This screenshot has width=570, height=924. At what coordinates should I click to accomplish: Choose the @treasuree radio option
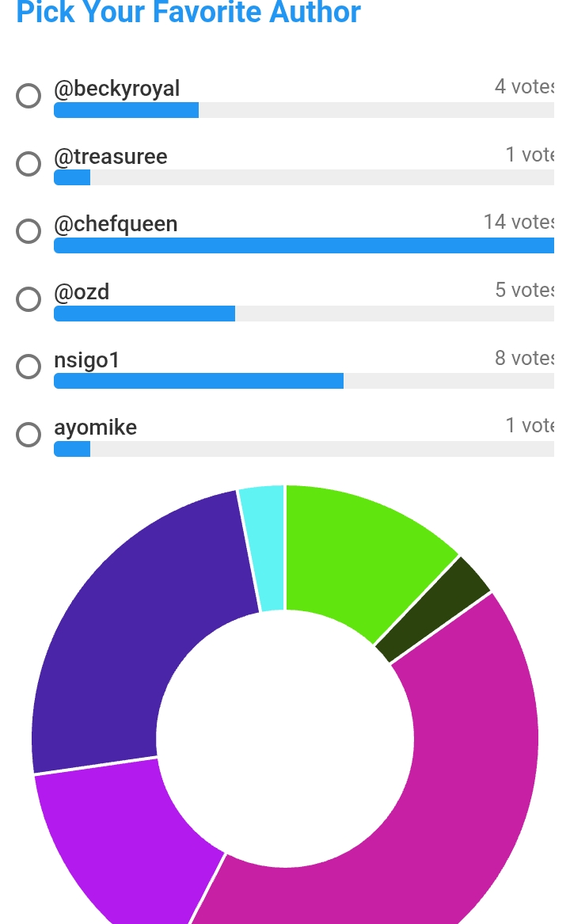click(28, 164)
